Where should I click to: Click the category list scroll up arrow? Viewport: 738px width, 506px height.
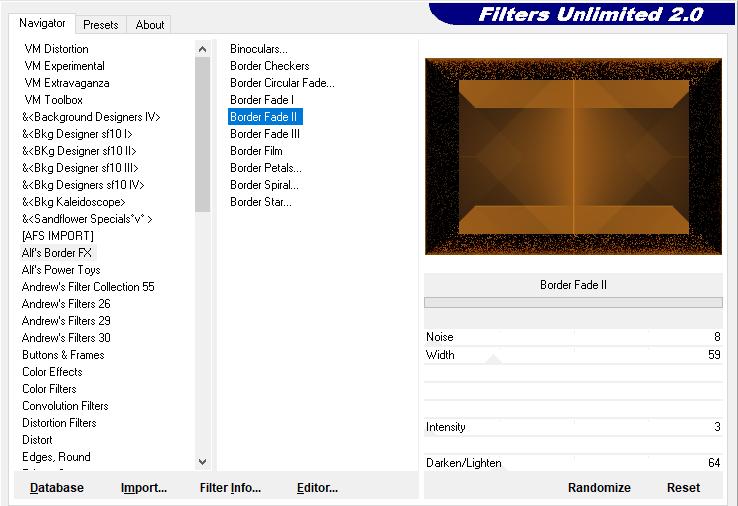coord(202,49)
